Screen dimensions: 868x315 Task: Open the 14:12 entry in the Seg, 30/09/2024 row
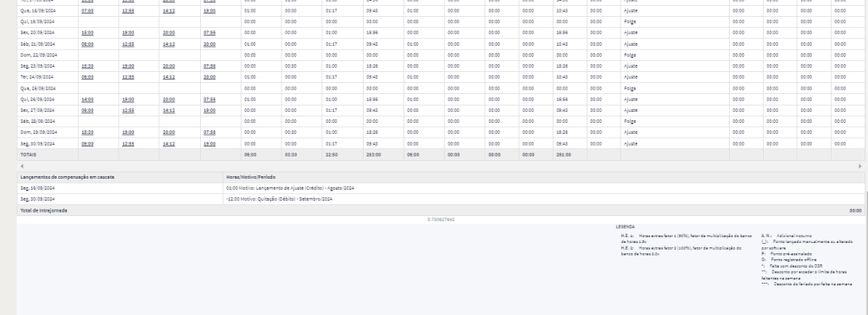169,144
